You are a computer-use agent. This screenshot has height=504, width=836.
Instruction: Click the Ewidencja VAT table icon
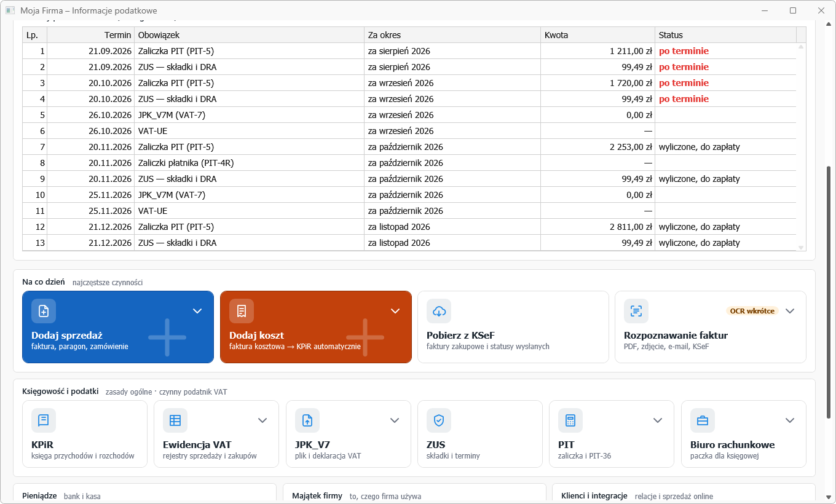[175, 420]
